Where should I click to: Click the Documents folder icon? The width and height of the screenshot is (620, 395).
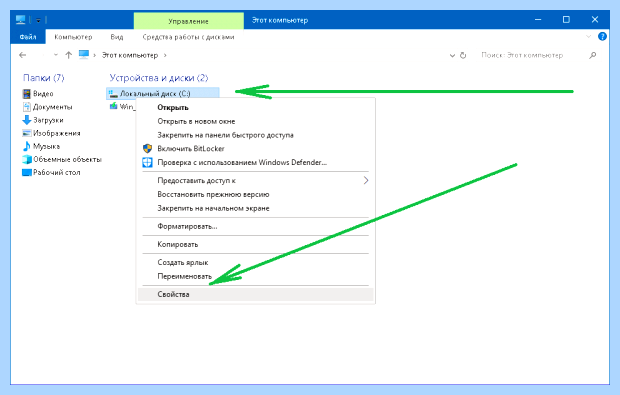[x=26, y=107]
